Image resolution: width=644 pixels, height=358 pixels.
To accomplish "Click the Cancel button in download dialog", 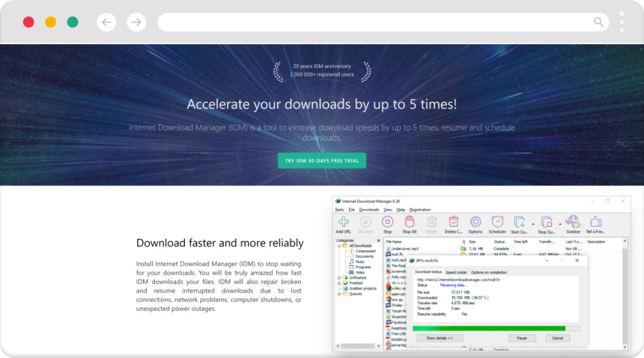I will pyautogui.click(x=558, y=339).
